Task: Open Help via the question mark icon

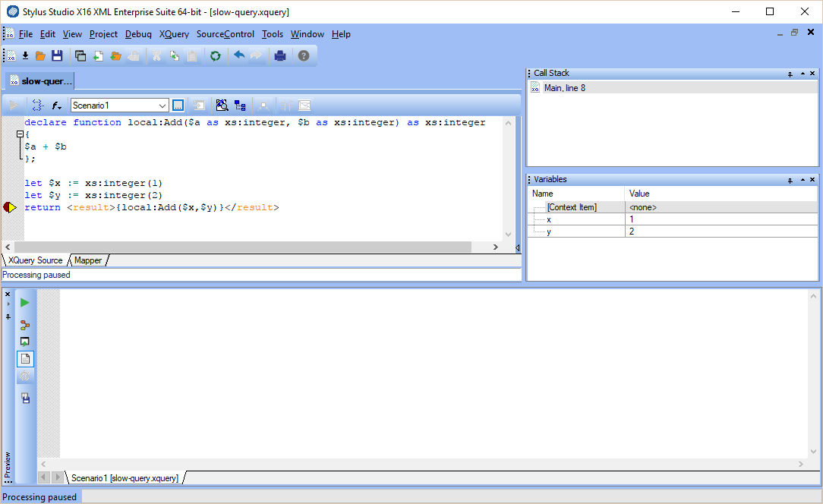Action: (304, 55)
